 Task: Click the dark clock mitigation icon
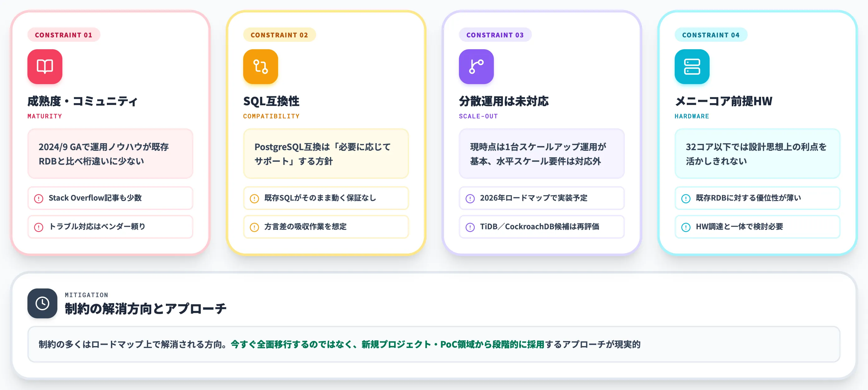point(42,303)
